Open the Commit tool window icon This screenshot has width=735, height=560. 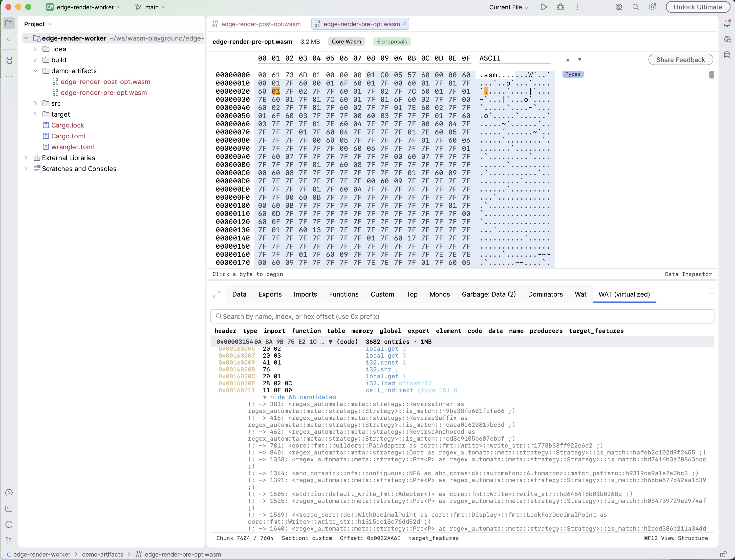(9, 39)
